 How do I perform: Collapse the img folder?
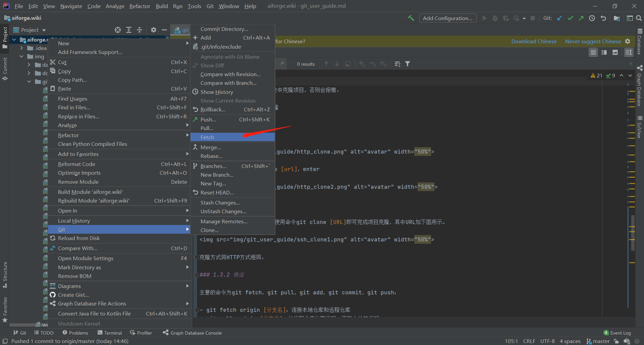click(x=21, y=56)
